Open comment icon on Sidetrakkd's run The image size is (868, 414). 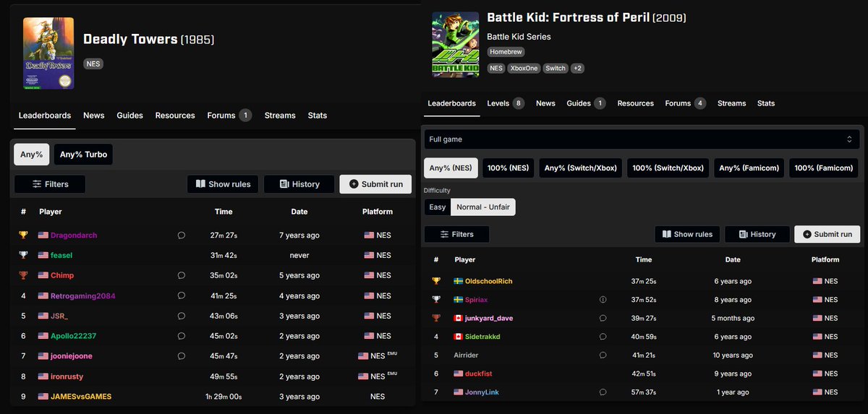pos(603,337)
